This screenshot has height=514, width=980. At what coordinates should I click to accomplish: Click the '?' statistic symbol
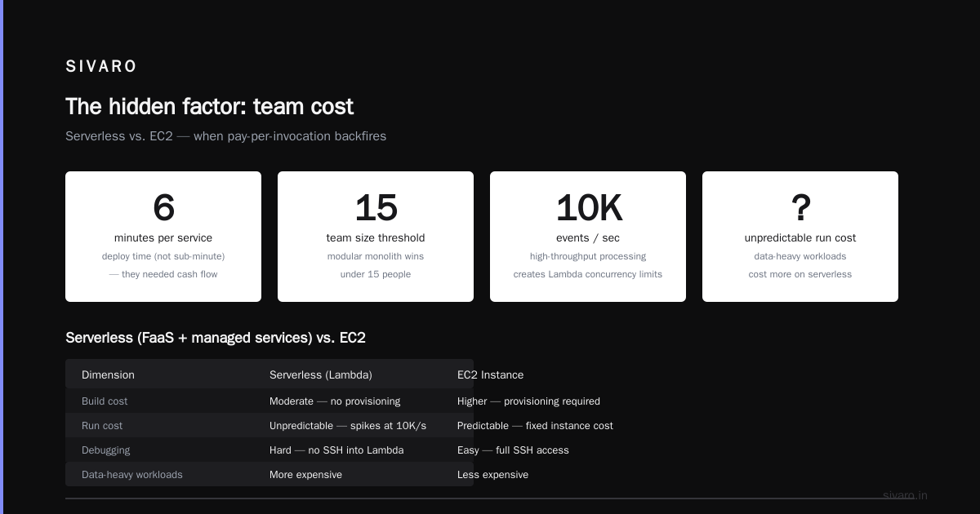click(800, 208)
